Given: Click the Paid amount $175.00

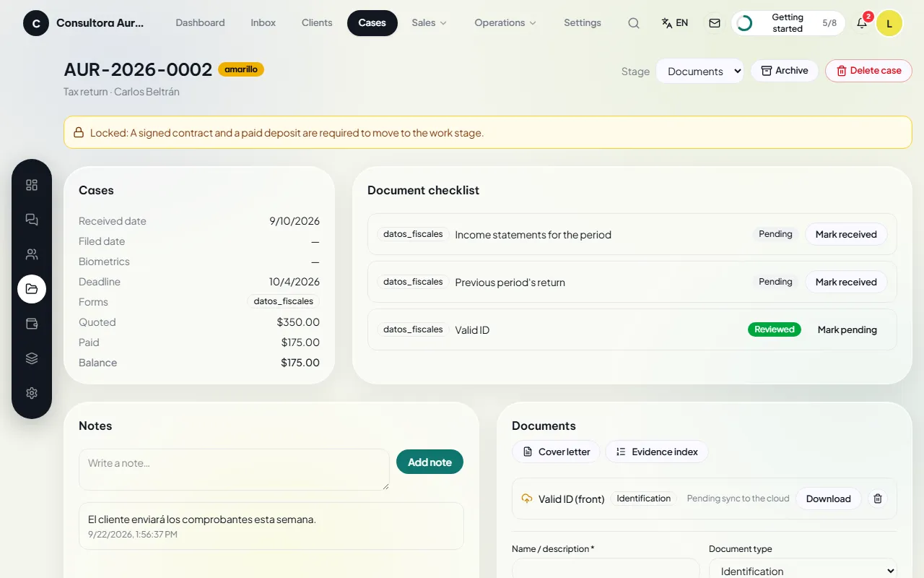Looking at the screenshot, I should [300, 342].
